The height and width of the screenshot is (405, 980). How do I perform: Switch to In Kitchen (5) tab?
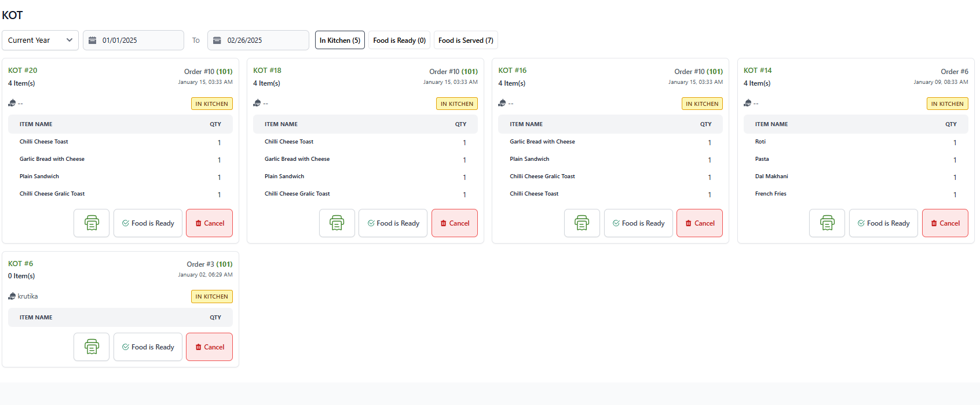[x=340, y=41]
